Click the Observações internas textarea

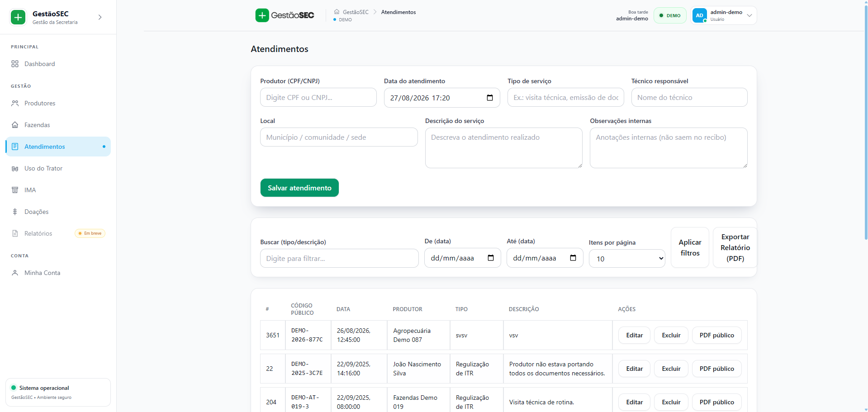669,148
